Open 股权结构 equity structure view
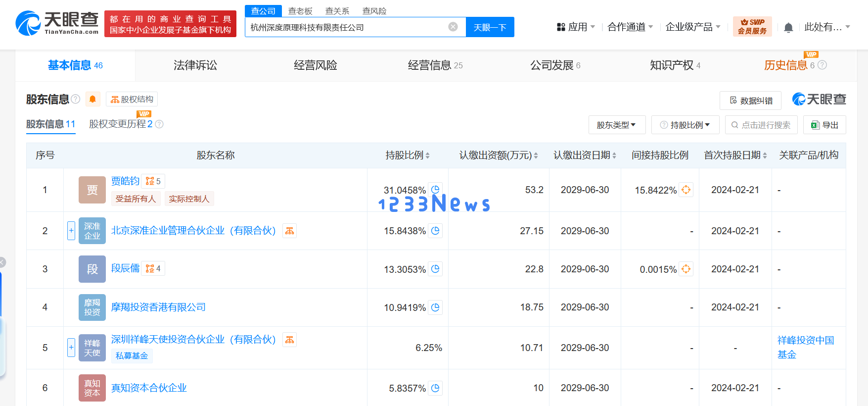Viewport: 868px width, 406px height. 132,99
